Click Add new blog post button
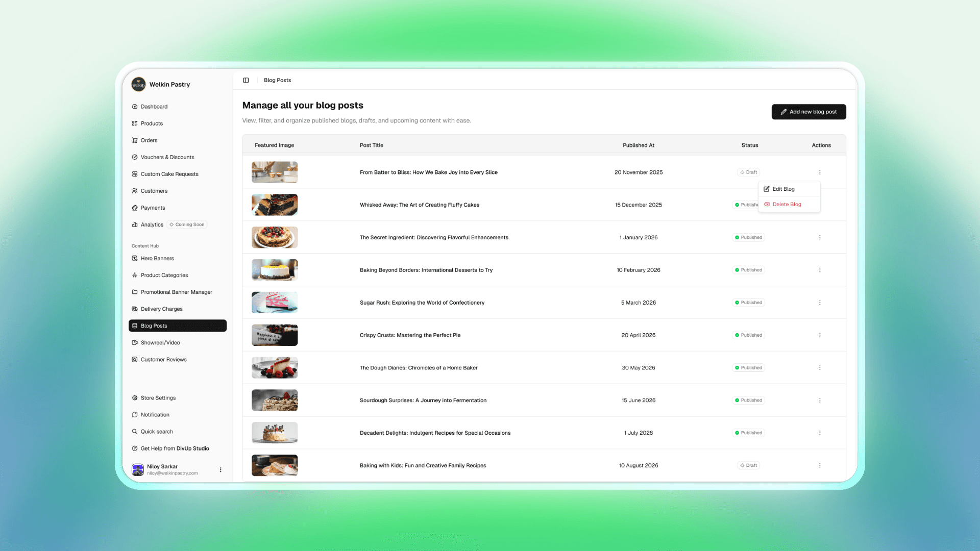 (808, 112)
